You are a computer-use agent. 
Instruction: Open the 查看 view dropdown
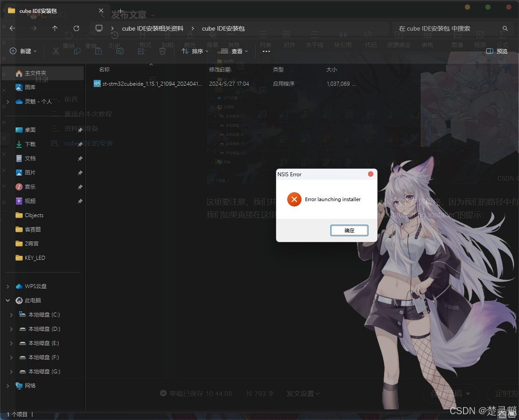point(234,51)
